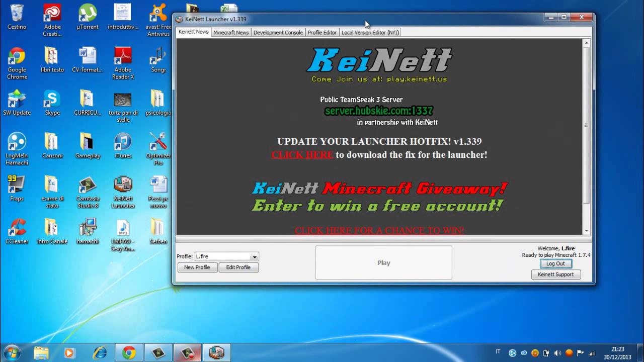Click the news panel scrollbar up arrow
Image resolution: width=644 pixels, height=362 pixels.
click(x=586, y=43)
